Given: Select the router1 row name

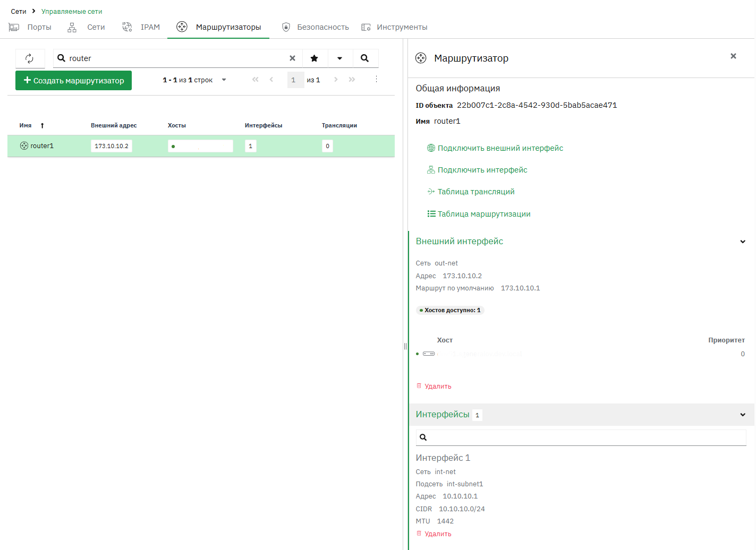Looking at the screenshot, I should [42, 146].
